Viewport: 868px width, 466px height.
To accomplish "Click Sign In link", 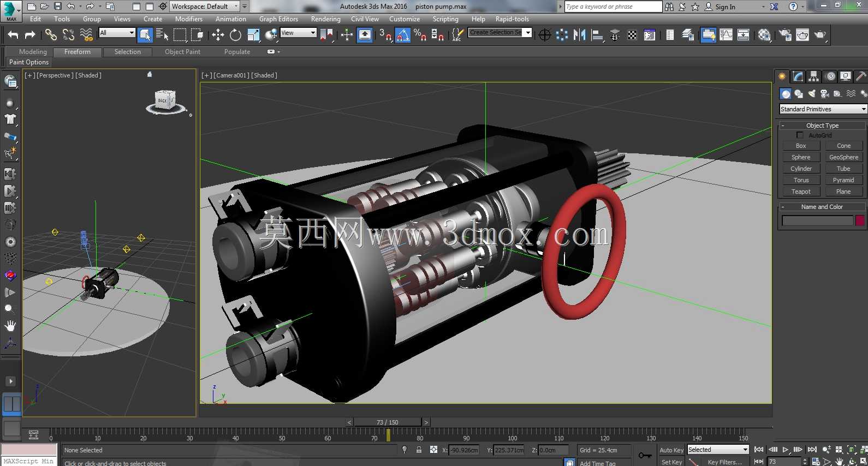I will [x=725, y=7].
